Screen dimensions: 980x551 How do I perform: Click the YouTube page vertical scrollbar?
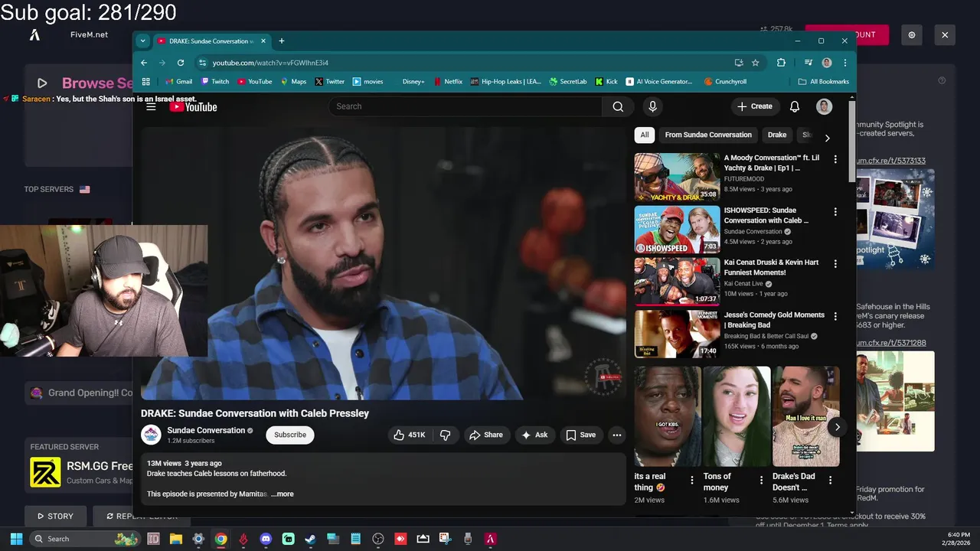coord(852,142)
